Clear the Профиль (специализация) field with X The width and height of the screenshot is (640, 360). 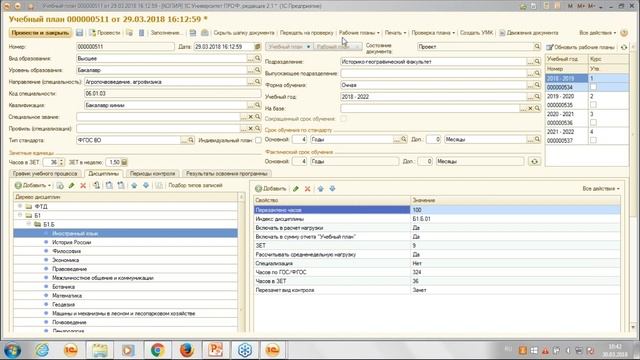[251, 129]
